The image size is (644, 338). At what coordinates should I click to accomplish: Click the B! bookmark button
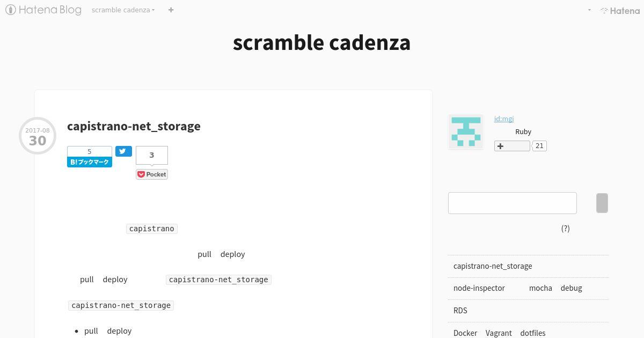pos(90,162)
